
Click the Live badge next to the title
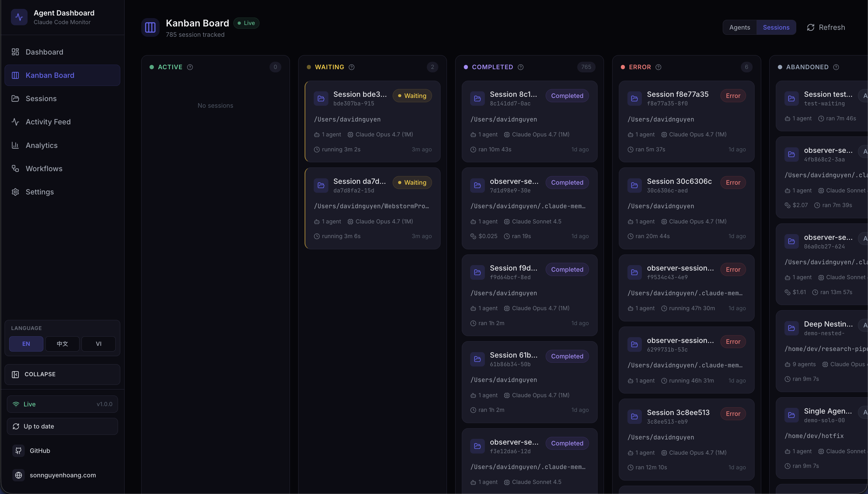[x=246, y=23]
